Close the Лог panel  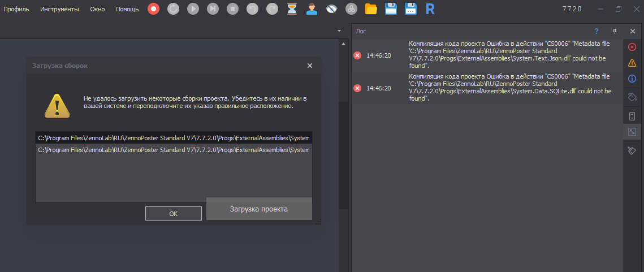coord(633,31)
